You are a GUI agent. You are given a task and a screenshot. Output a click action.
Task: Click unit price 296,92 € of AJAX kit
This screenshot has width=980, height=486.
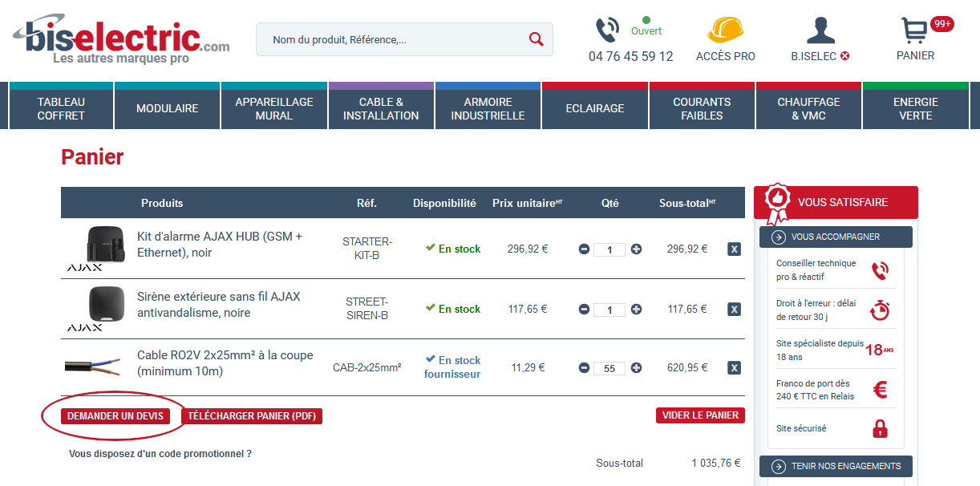[528, 249]
